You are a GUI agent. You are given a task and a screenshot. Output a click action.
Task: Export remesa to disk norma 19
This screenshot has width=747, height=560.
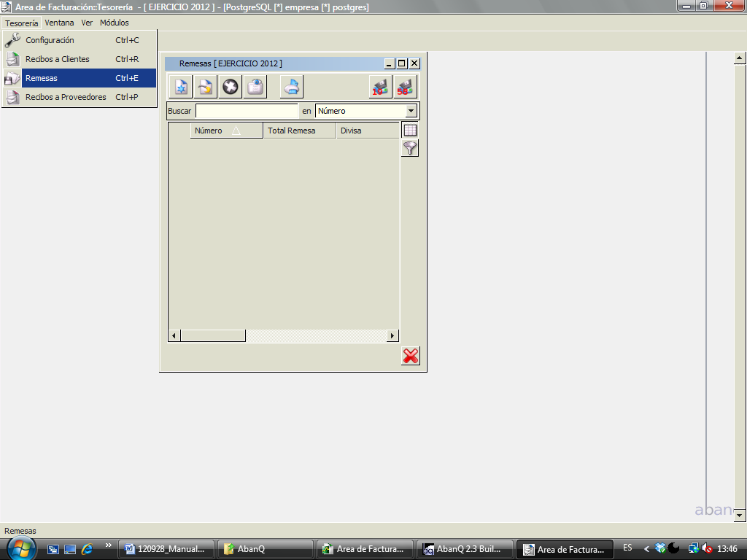click(x=380, y=87)
